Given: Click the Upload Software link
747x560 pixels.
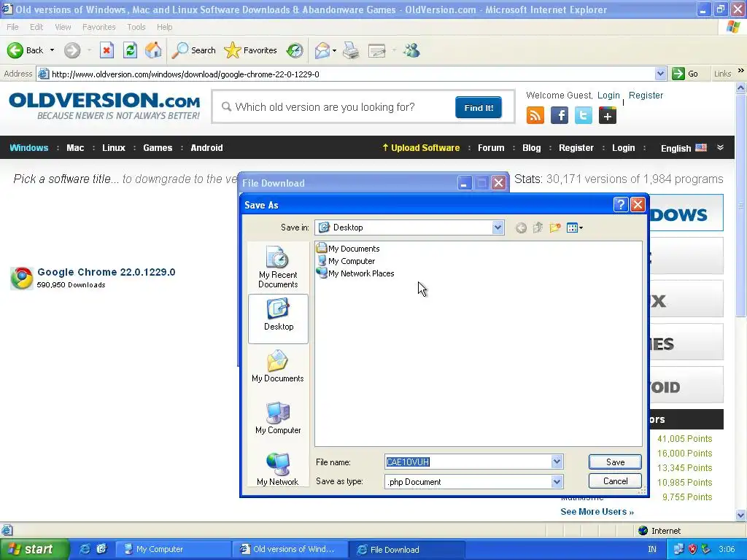Looking at the screenshot, I should (x=421, y=147).
